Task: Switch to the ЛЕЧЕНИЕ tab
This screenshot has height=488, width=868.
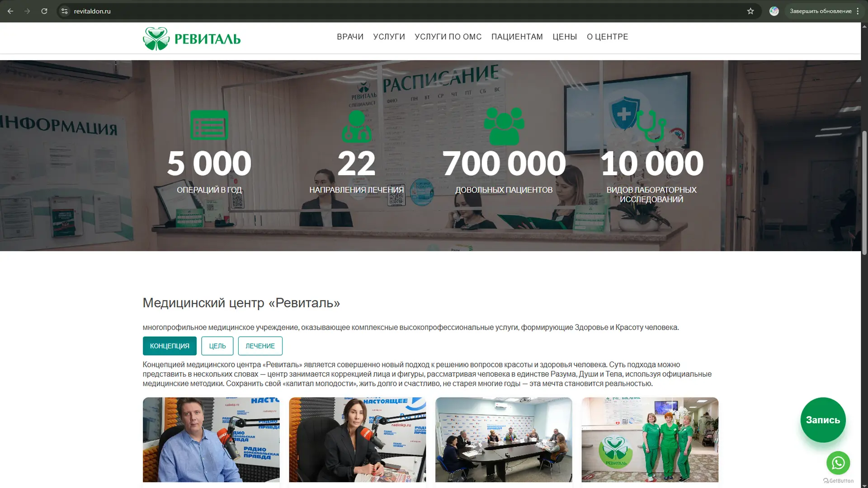Action: (x=260, y=346)
